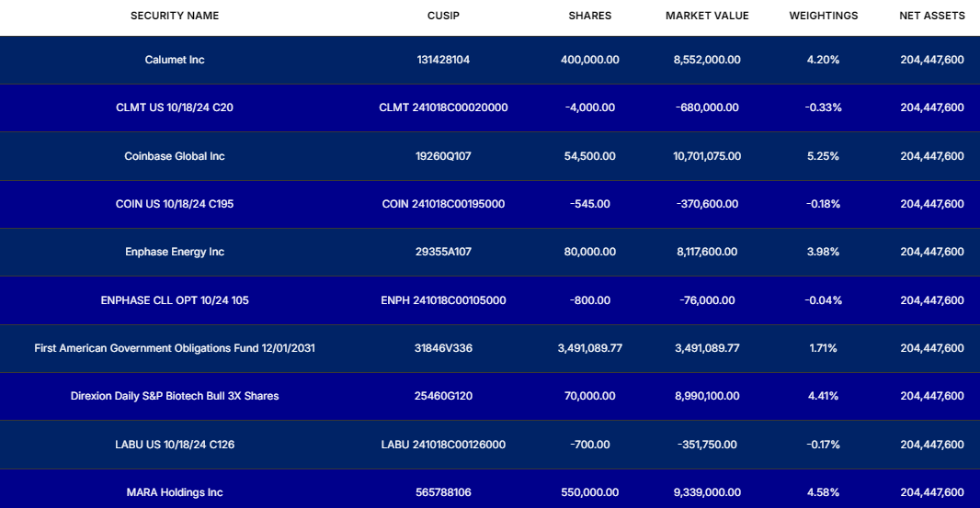Click market value 10,701,075.00
The width and height of the screenshot is (980, 508).
(x=707, y=156)
